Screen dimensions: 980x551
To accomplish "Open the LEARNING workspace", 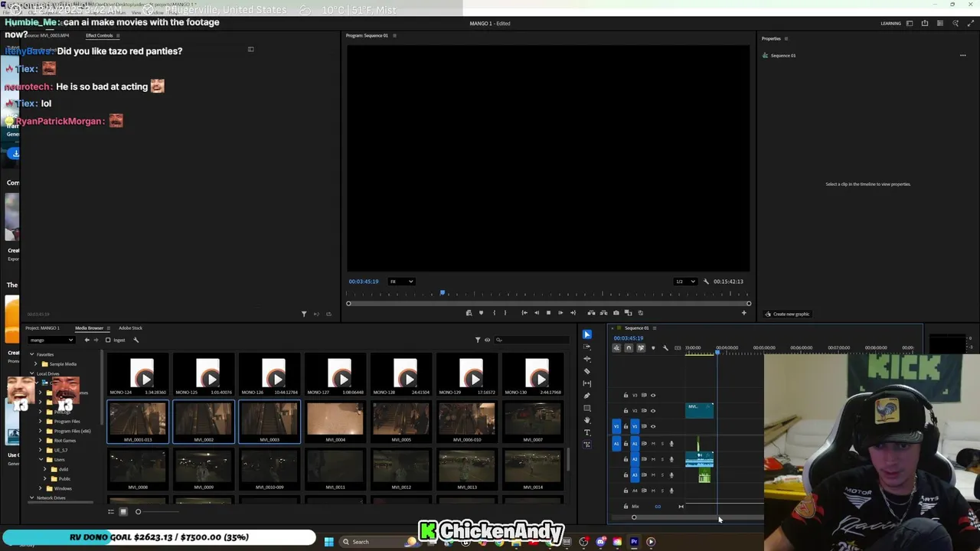I will [x=890, y=24].
